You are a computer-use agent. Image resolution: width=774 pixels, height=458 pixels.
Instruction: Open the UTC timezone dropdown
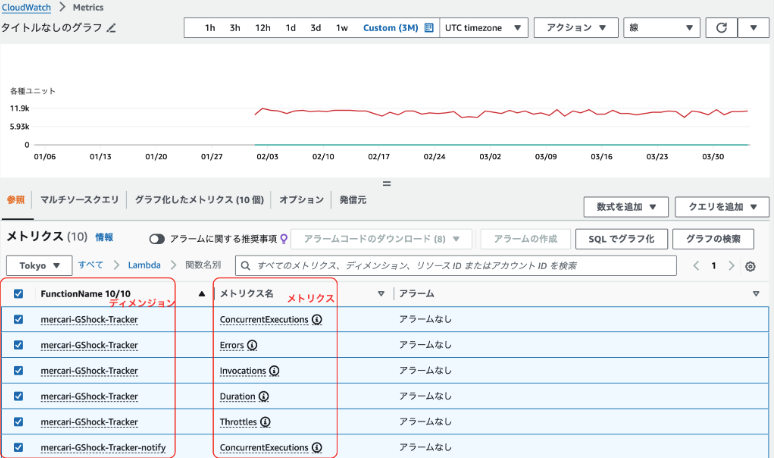click(483, 28)
